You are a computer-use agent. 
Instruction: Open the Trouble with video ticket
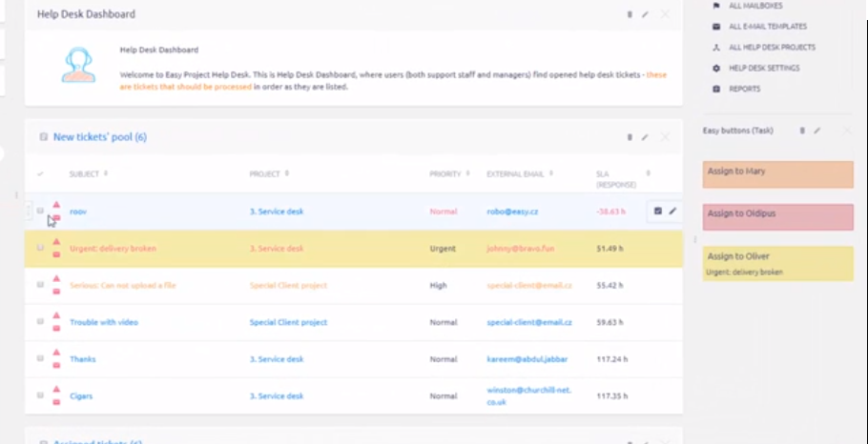coord(104,322)
